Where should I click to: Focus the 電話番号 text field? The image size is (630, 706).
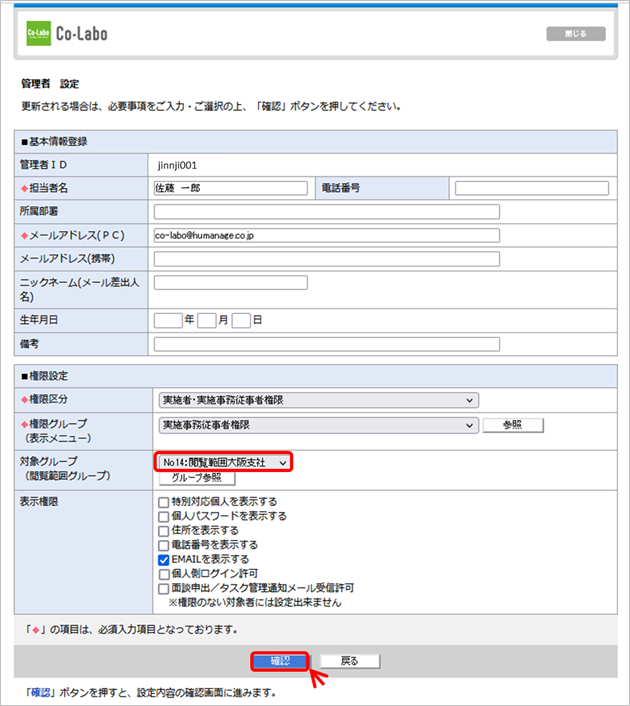click(x=531, y=188)
